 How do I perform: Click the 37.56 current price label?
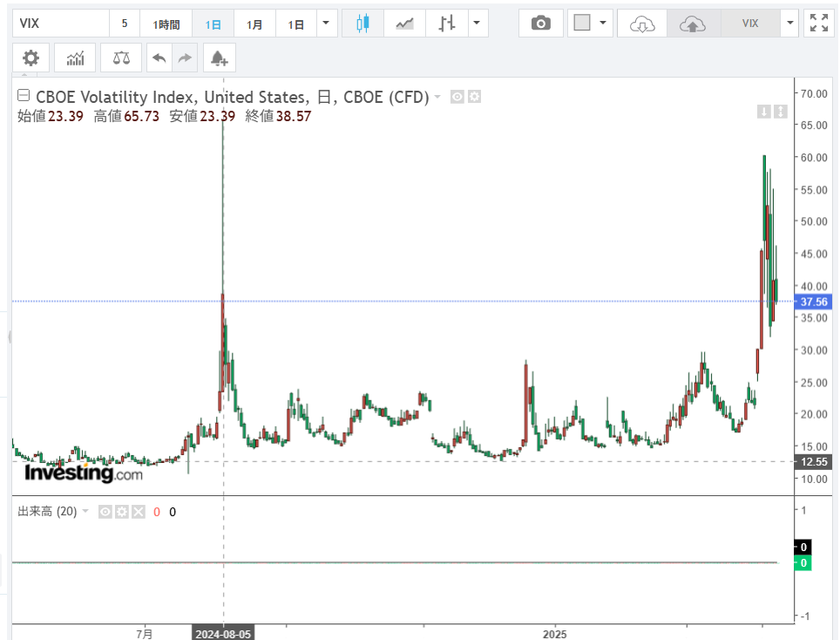(x=814, y=302)
